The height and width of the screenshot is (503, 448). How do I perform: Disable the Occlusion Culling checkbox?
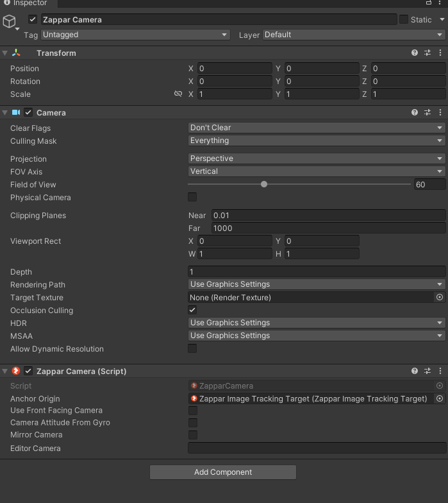[192, 310]
